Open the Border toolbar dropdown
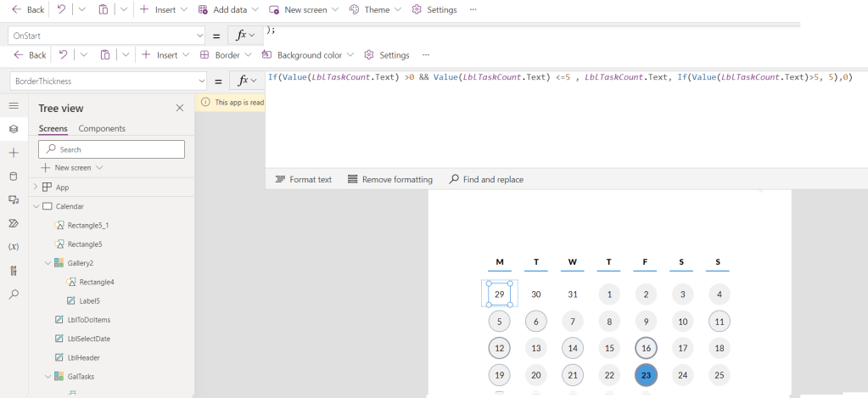The image size is (868, 398). (226, 55)
